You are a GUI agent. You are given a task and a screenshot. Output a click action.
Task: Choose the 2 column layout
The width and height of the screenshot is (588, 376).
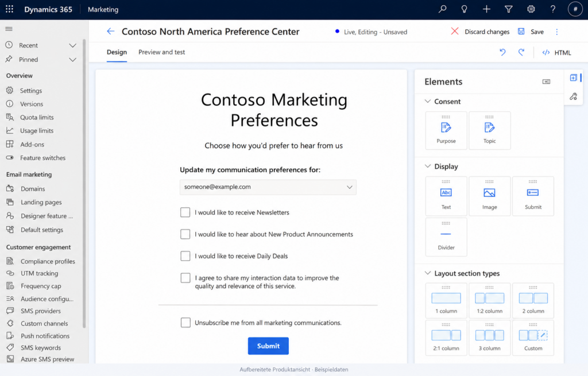point(533,300)
